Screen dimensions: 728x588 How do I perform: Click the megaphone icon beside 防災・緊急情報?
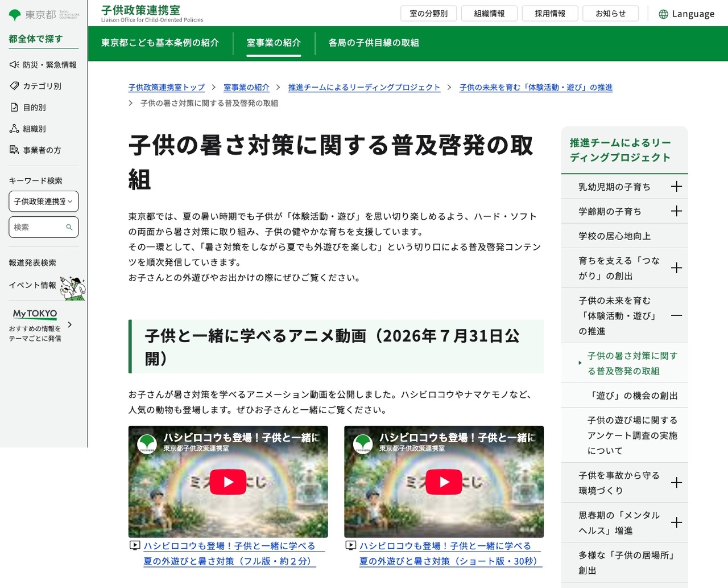(14, 64)
